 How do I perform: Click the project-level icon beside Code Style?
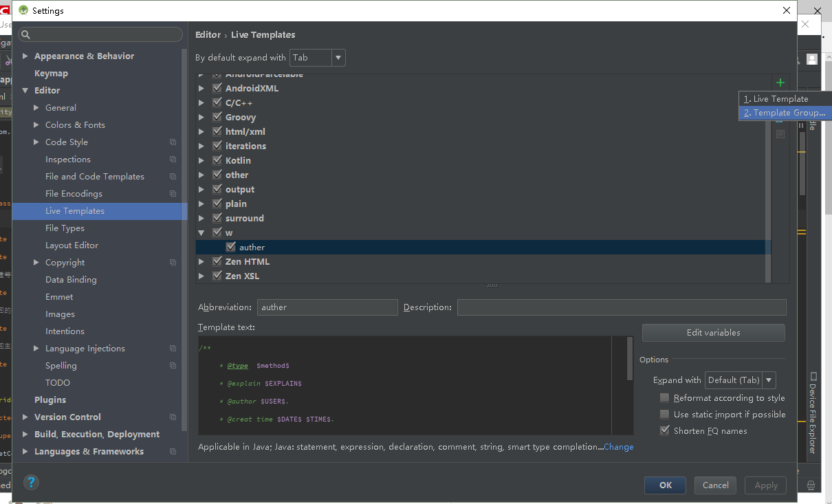tap(173, 142)
